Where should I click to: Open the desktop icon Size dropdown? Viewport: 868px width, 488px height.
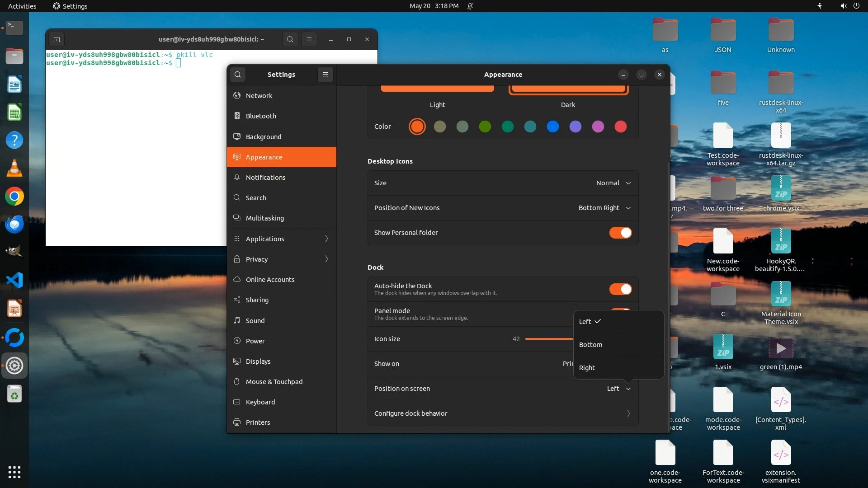pyautogui.click(x=613, y=183)
